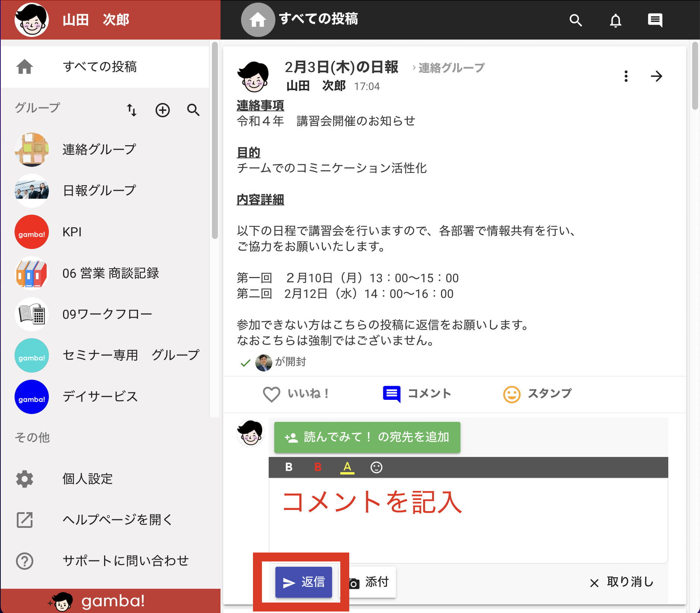The width and height of the screenshot is (700, 613).
Task: Click the teal セミナー専用 グループ icon
Action: (x=32, y=355)
